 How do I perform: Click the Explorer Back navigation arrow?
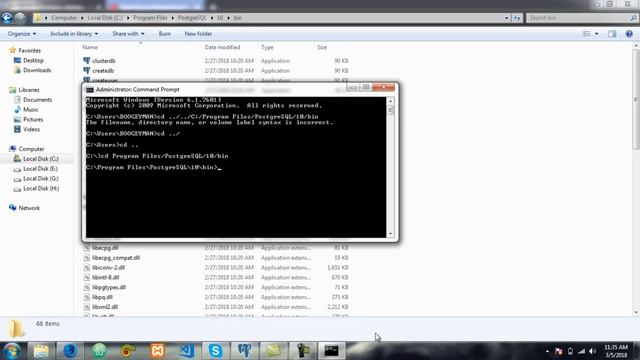tap(7, 18)
